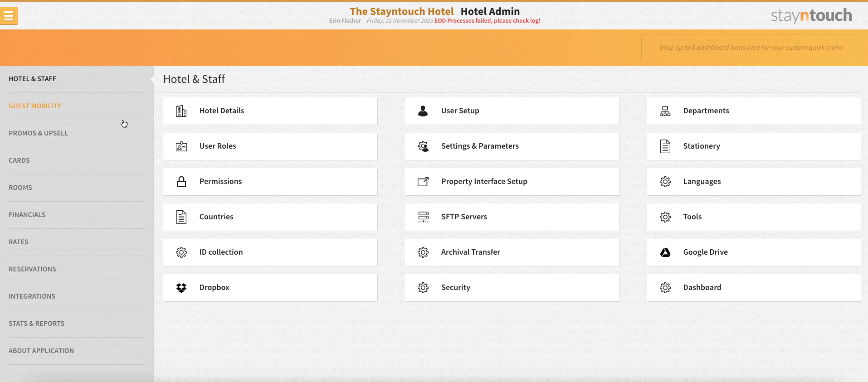Screen dimensions: 868x382
Task: Click the Languages gear icon
Action: (x=665, y=182)
